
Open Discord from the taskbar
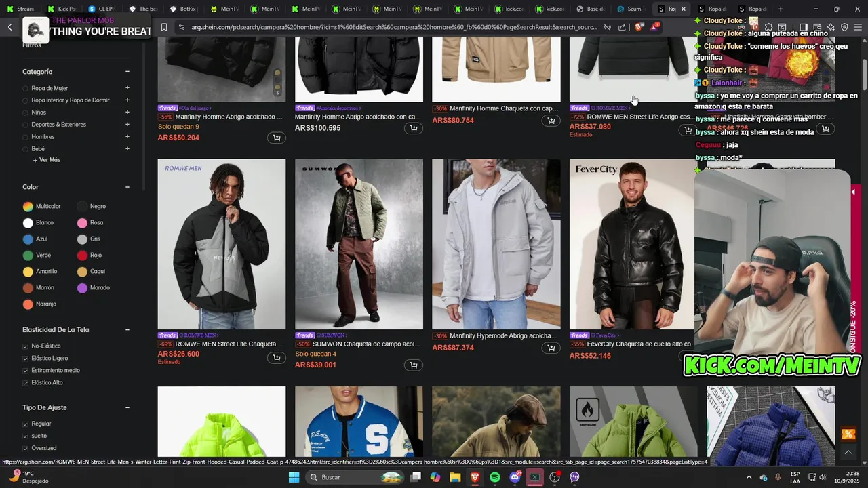click(x=515, y=477)
